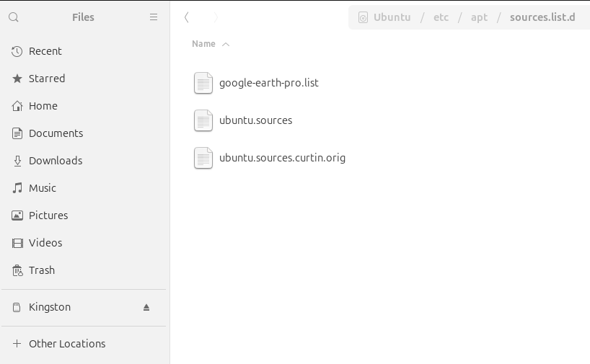
Task: Open the Trash can icon
Action: [x=17, y=270]
